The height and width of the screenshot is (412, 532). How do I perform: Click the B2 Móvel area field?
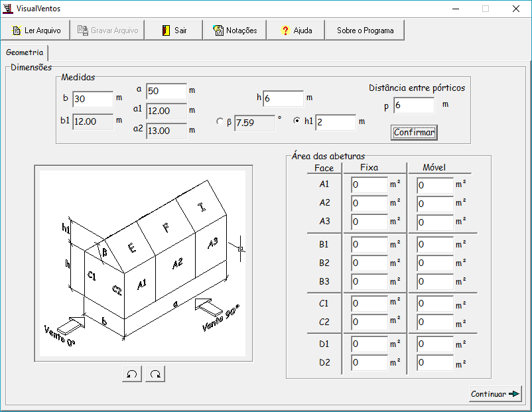tap(435, 263)
